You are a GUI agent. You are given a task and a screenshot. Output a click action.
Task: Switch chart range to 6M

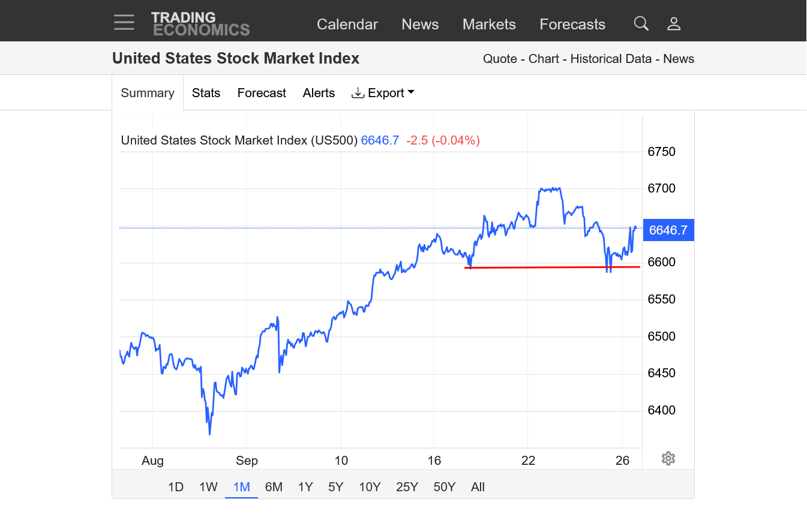click(274, 487)
